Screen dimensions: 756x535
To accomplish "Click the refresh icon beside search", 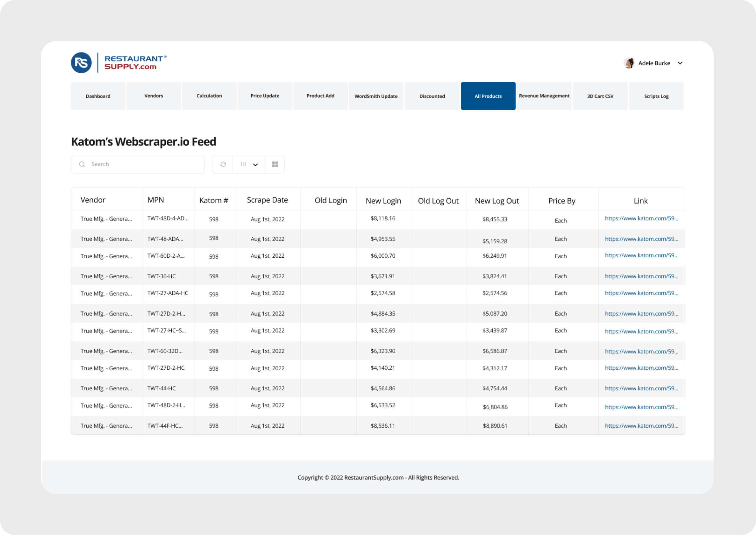I will click(x=223, y=164).
